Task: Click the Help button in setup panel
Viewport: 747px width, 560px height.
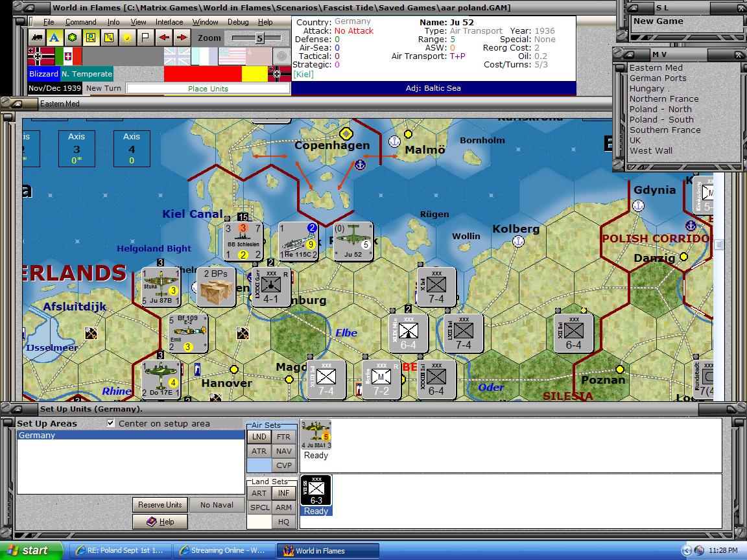Action: coord(160,521)
